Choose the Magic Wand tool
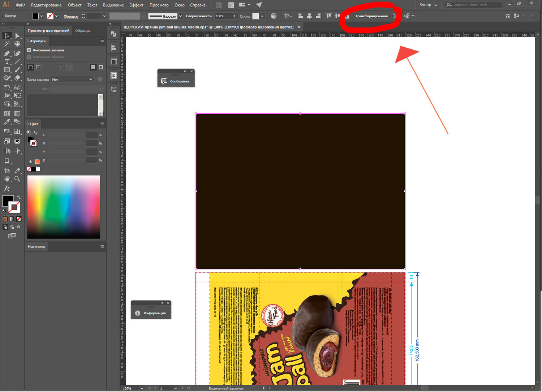This screenshot has height=392, width=542. click(x=7, y=44)
